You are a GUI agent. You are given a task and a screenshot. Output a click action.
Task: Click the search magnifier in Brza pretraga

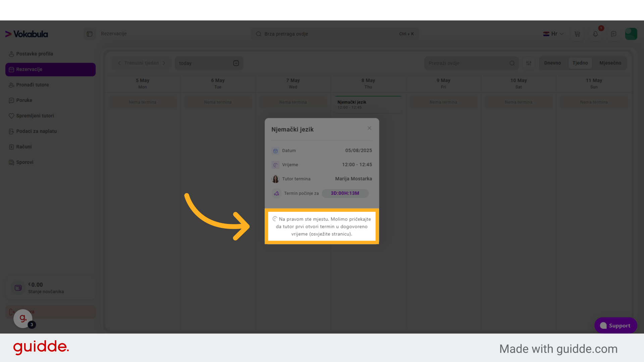[x=259, y=34]
